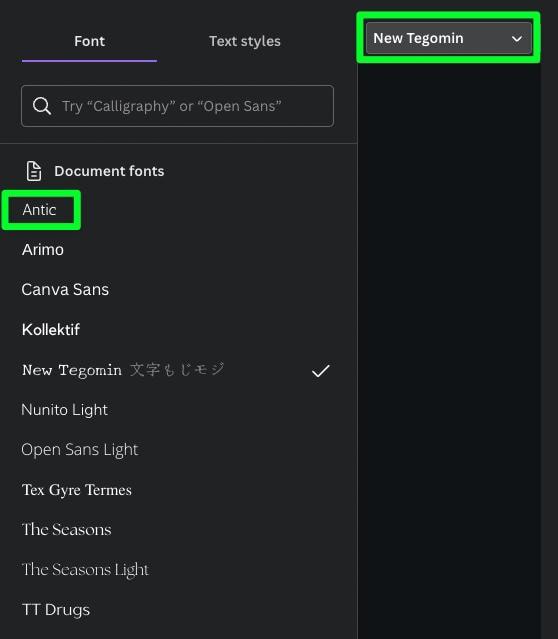Choose The Seasons font
Image resolution: width=558 pixels, height=639 pixels.
(66, 529)
